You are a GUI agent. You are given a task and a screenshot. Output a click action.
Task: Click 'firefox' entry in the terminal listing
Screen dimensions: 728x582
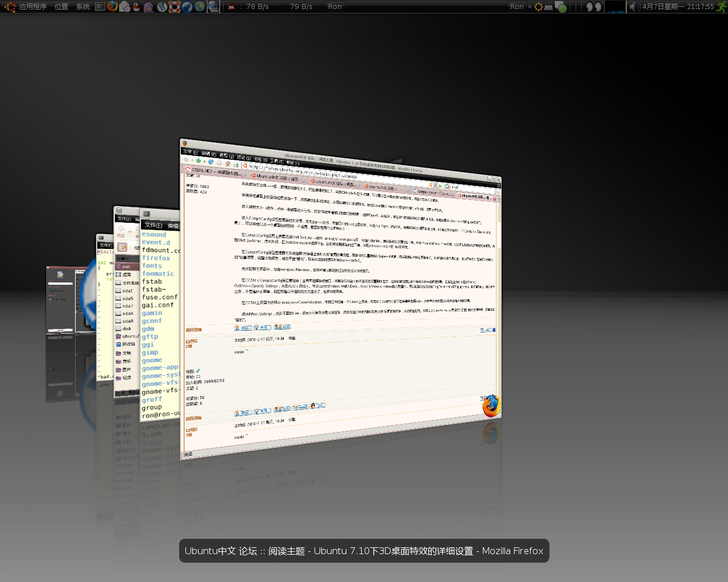[x=156, y=258]
